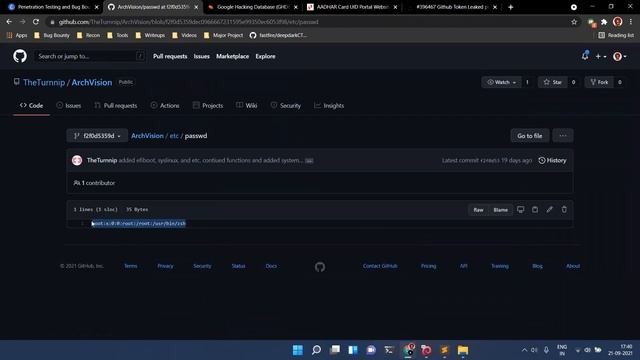Expand the plus create-new menu

(x=600, y=56)
